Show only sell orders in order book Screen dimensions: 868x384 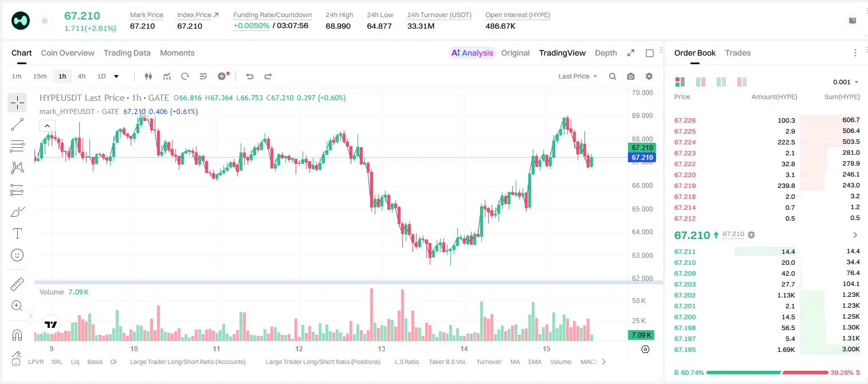click(x=742, y=82)
